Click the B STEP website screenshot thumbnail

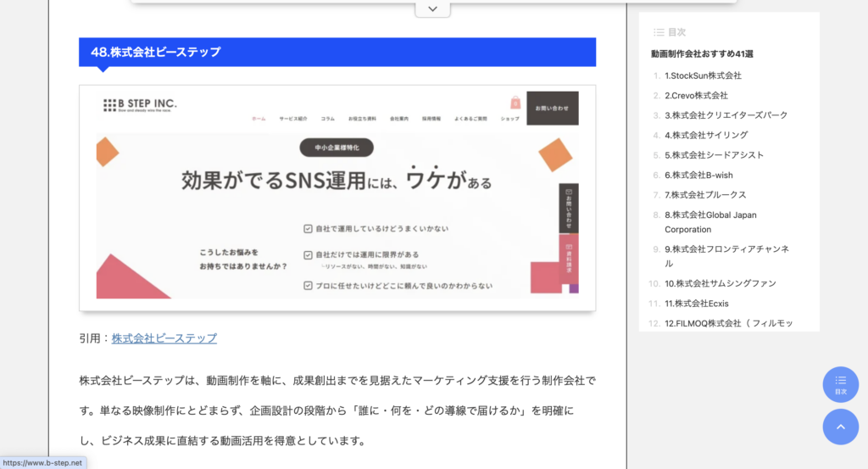click(337, 198)
